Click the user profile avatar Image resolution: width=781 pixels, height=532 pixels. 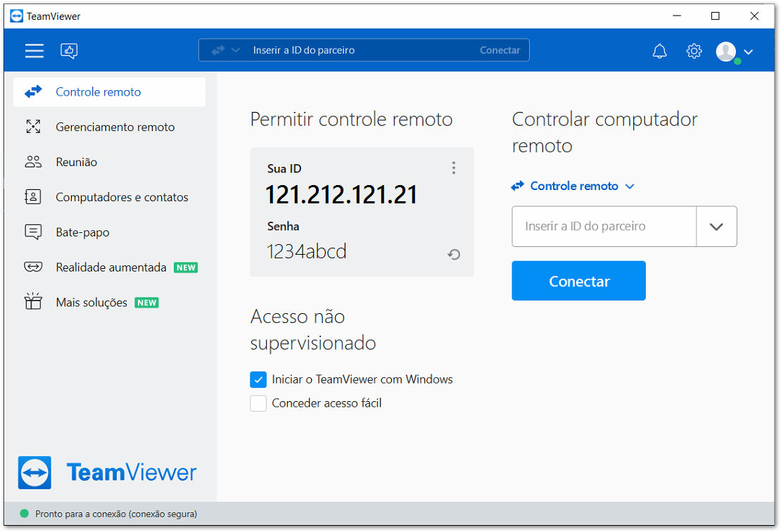(x=727, y=51)
